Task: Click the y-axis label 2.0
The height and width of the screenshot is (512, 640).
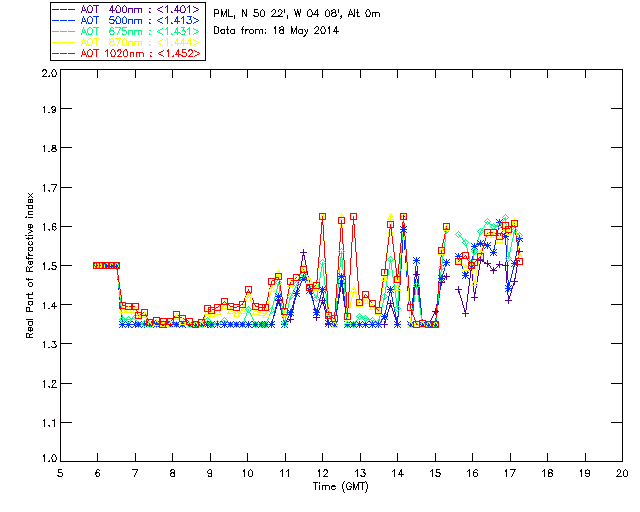Action: click(49, 73)
